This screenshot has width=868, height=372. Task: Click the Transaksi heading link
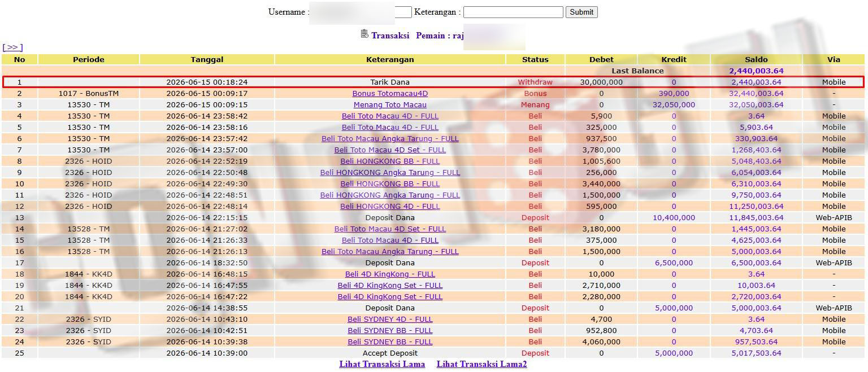click(x=390, y=35)
